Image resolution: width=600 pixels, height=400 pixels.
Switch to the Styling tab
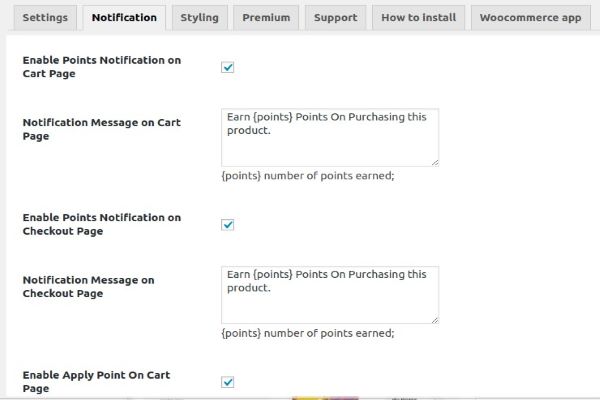pos(199,18)
